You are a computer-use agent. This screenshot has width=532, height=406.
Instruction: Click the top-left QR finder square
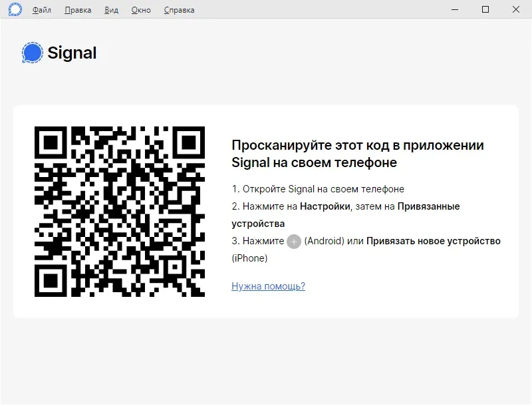pos(51,142)
